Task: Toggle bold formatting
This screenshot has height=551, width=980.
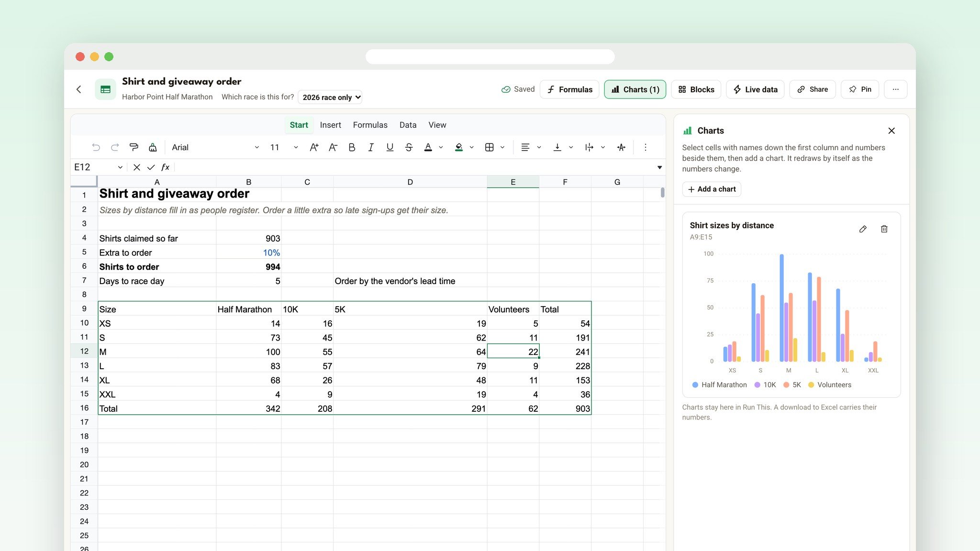Action: click(352, 147)
